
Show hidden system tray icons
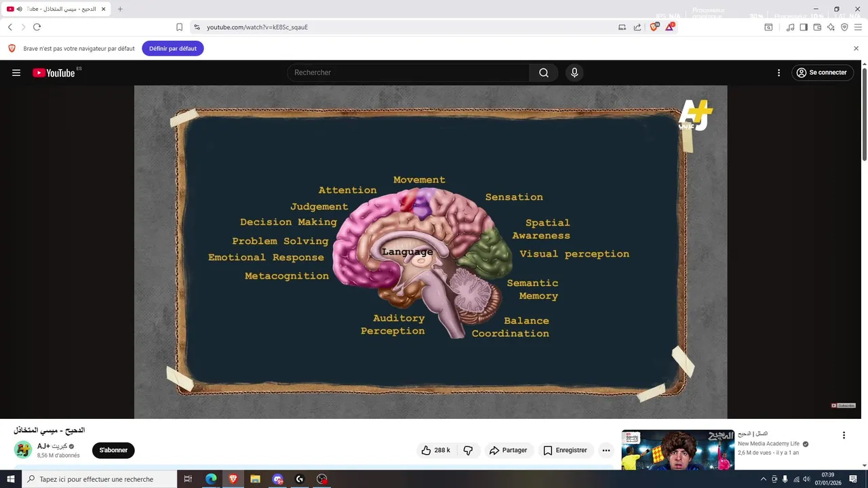(764, 479)
